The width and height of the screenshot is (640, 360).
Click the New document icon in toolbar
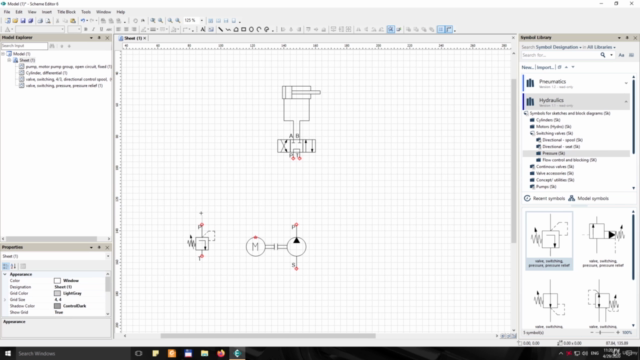pos(8,20)
